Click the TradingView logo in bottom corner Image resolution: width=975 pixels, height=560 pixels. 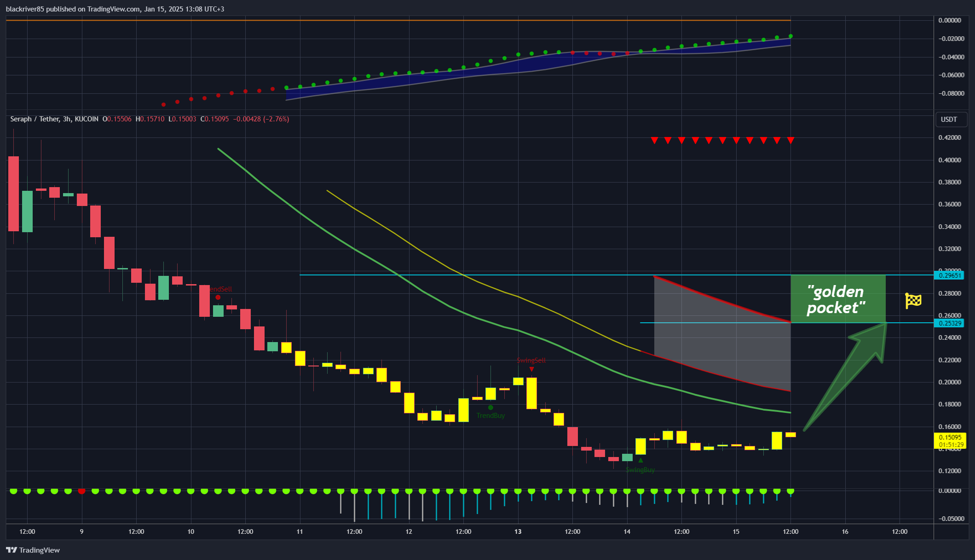[x=33, y=550]
